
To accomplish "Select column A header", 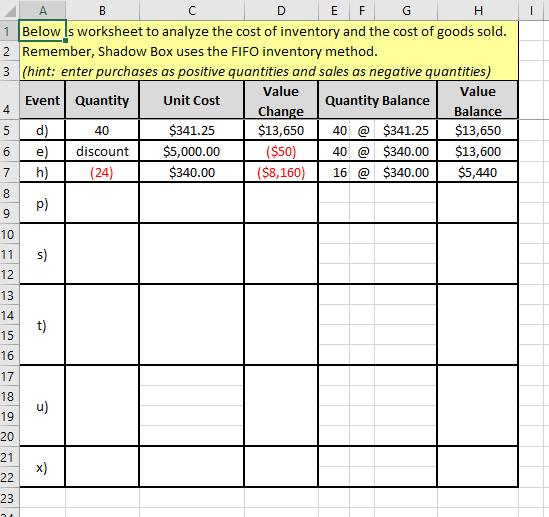I will (43, 11).
